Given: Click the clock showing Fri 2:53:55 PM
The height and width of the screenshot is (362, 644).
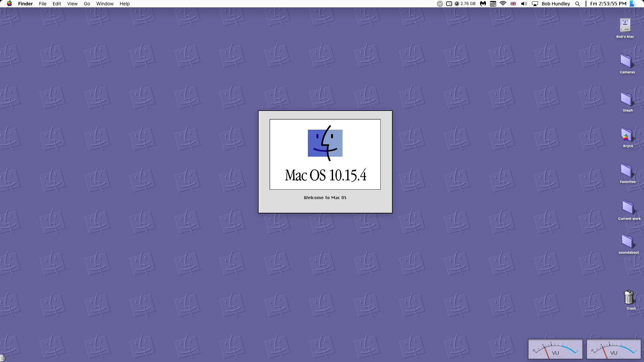Looking at the screenshot, I should pos(608,4).
